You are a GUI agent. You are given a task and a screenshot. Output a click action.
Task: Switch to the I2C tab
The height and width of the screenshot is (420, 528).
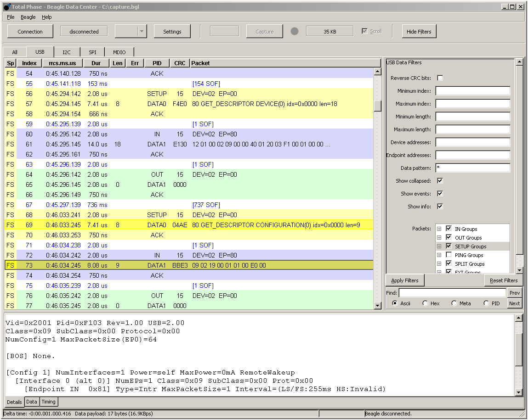pyautogui.click(x=67, y=52)
